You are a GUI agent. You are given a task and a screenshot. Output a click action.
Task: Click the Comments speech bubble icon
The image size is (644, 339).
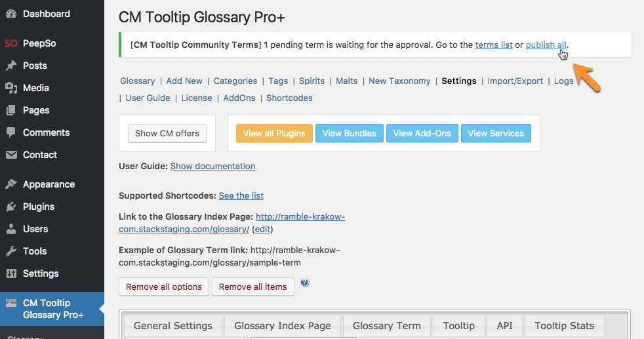pyautogui.click(x=11, y=132)
